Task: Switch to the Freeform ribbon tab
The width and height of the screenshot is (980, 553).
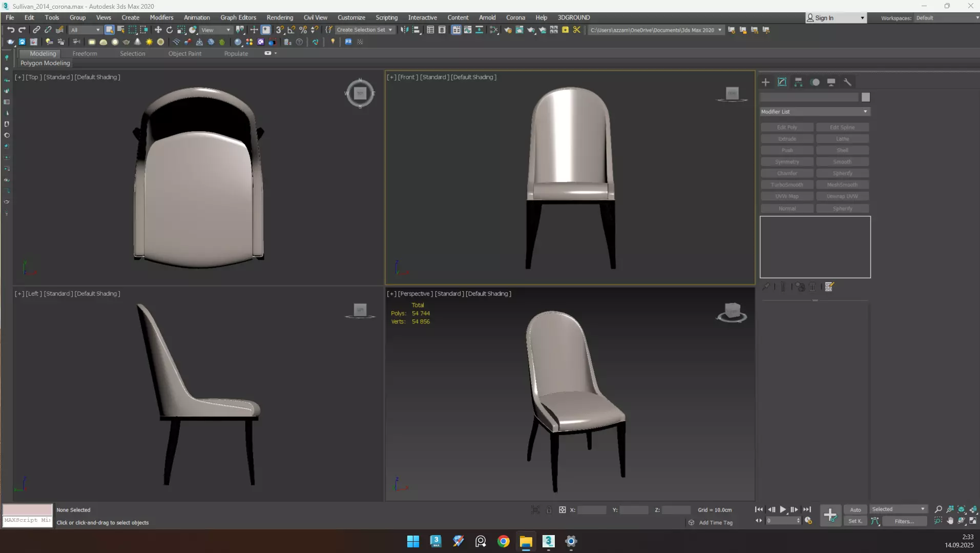Action: click(85, 53)
